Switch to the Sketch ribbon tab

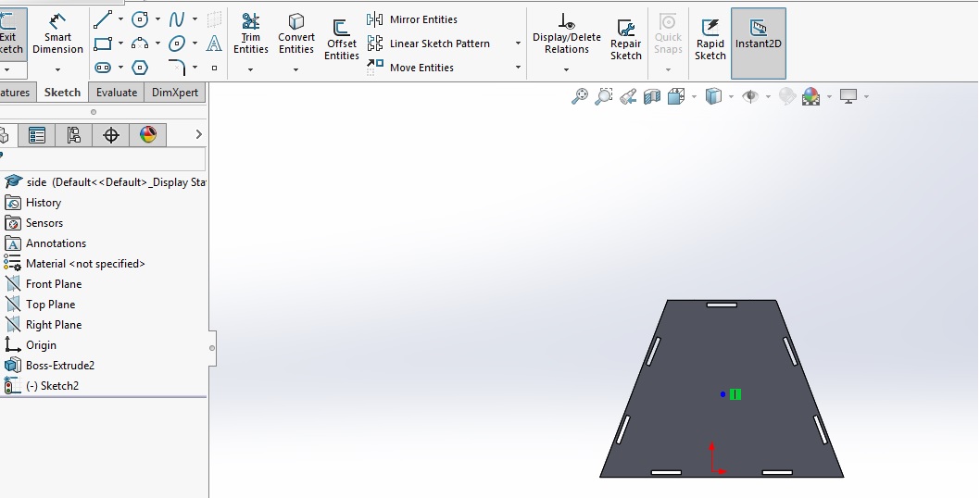(x=62, y=92)
